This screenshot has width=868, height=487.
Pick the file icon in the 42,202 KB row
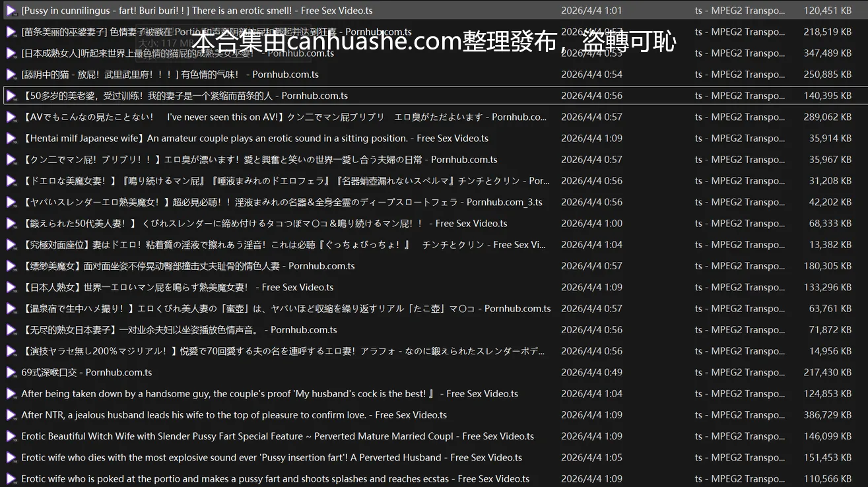pos(11,202)
